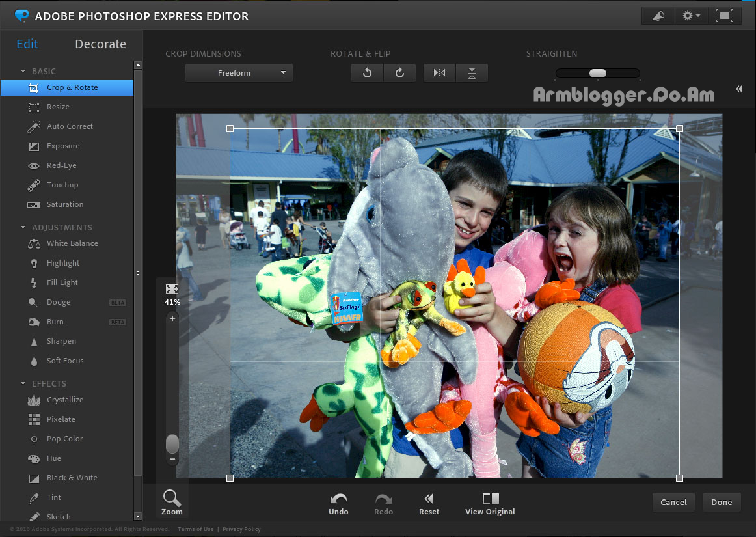Click the bottom-right crop corner handle
756x537 pixels.
(679, 478)
